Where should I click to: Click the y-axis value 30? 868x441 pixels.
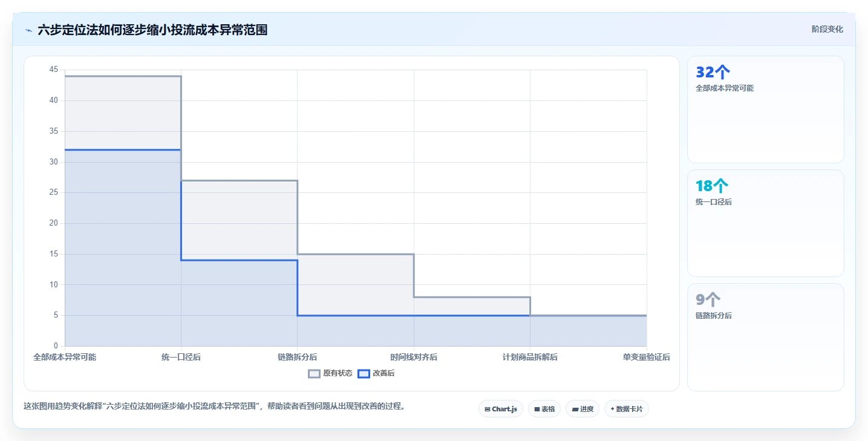(x=54, y=162)
